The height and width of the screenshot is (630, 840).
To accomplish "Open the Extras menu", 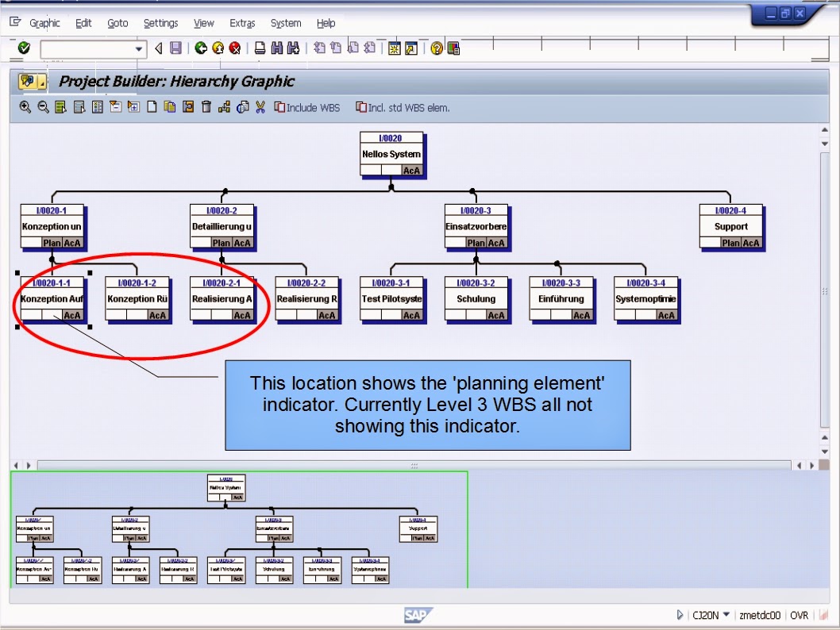I will click(242, 23).
